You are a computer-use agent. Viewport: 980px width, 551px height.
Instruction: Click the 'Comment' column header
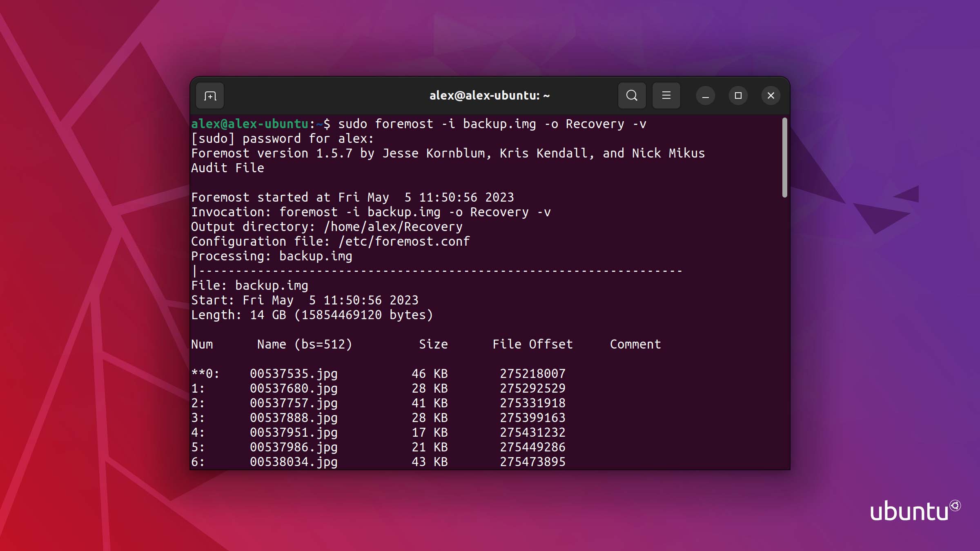click(x=635, y=344)
